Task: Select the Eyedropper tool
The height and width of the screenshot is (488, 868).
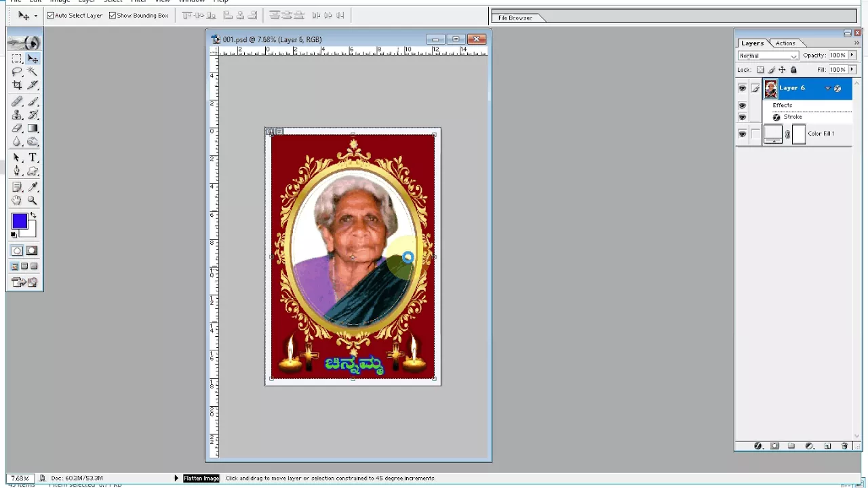Action: pyautogui.click(x=33, y=187)
